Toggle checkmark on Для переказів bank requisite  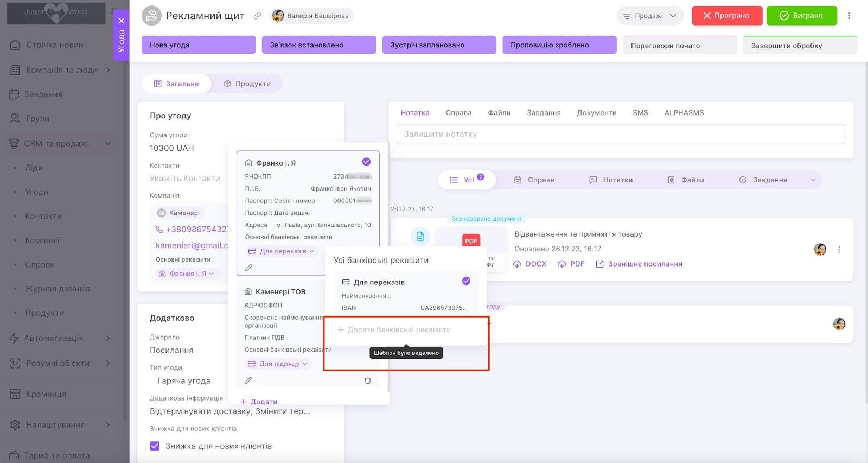pyautogui.click(x=466, y=281)
